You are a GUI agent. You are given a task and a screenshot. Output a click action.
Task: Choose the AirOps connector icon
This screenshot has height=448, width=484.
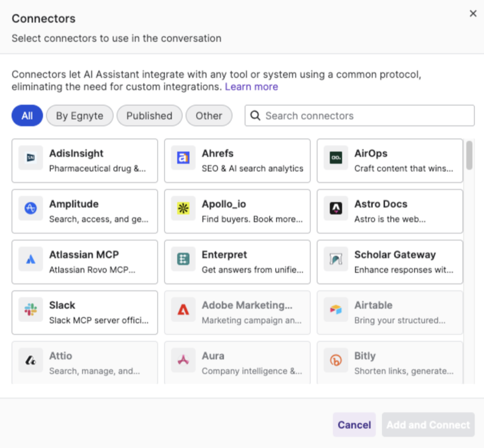click(x=336, y=158)
